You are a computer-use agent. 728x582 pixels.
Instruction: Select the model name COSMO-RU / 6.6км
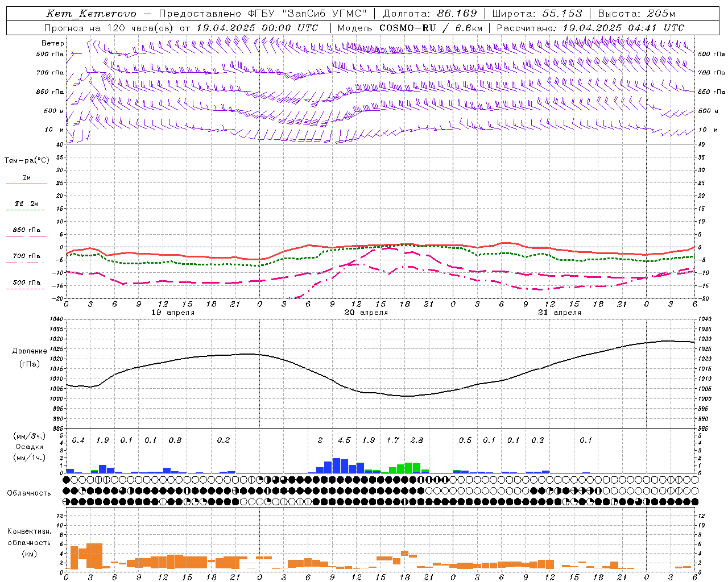tap(431, 28)
